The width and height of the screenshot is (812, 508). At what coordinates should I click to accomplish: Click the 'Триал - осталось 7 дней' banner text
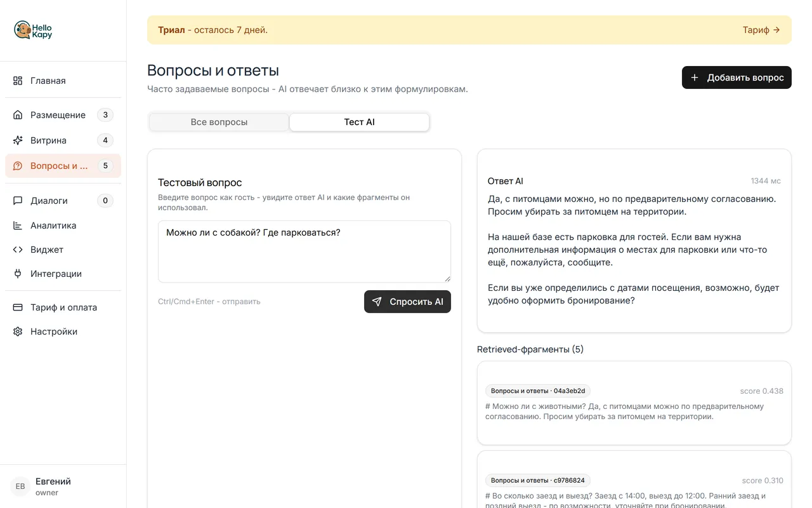click(213, 30)
